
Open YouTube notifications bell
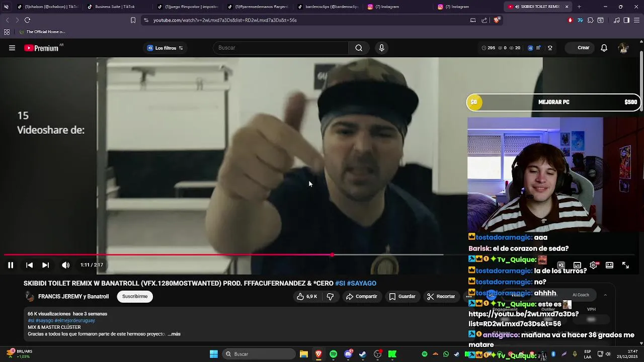(x=604, y=48)
